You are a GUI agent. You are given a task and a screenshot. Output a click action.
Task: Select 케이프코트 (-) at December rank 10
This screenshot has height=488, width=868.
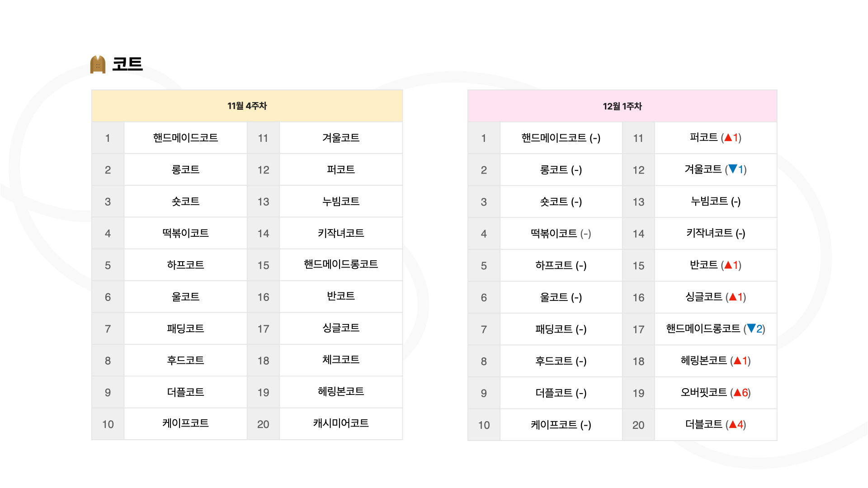[x=561, y=425]
